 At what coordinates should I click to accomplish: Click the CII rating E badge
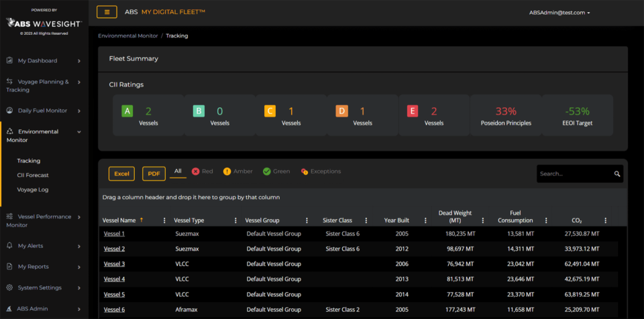pos(413,111)
